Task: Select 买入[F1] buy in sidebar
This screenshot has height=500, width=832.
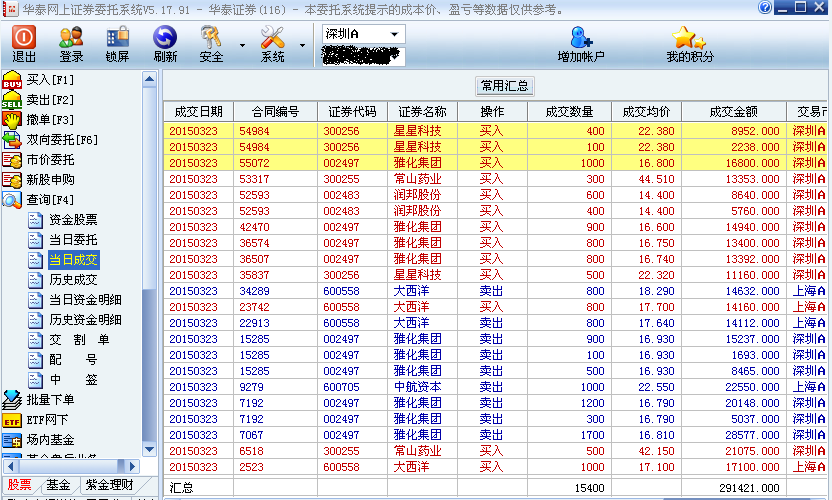Action: tap(49, 79)
